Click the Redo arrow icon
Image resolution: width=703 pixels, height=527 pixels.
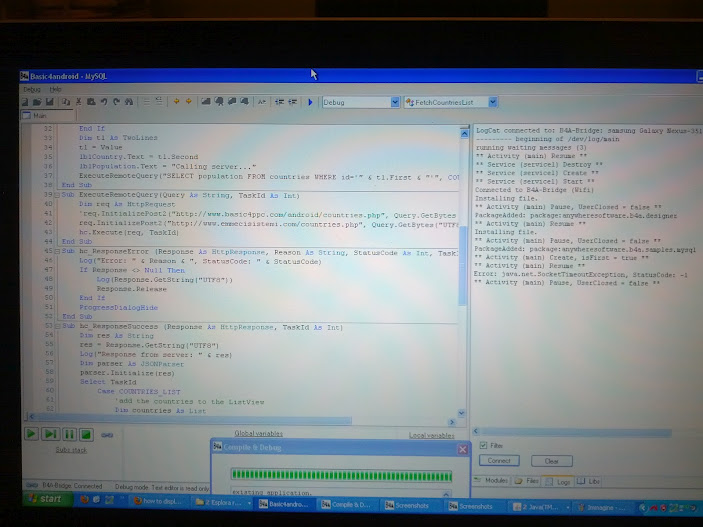[x=116, y=102]
